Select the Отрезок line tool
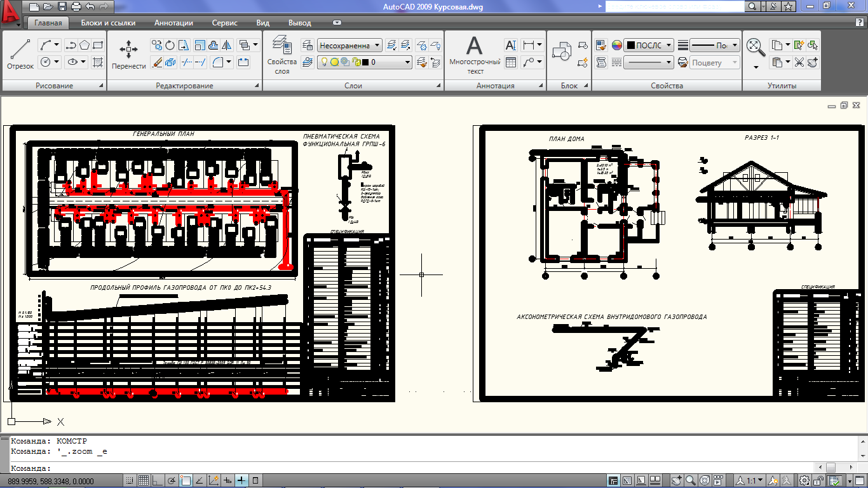The image size is (868, 488). coord(20,54)
